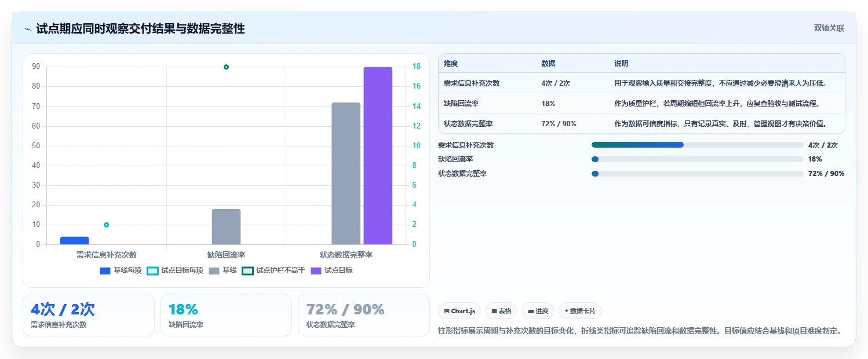Viewport: 868px width, 359px height.
Task: Click the description starting 作为质量护栏
Action: click(717, 104)
